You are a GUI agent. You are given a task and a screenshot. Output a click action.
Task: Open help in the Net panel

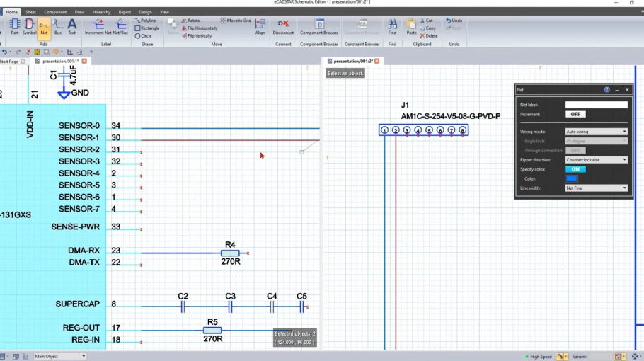coord(606,90)
